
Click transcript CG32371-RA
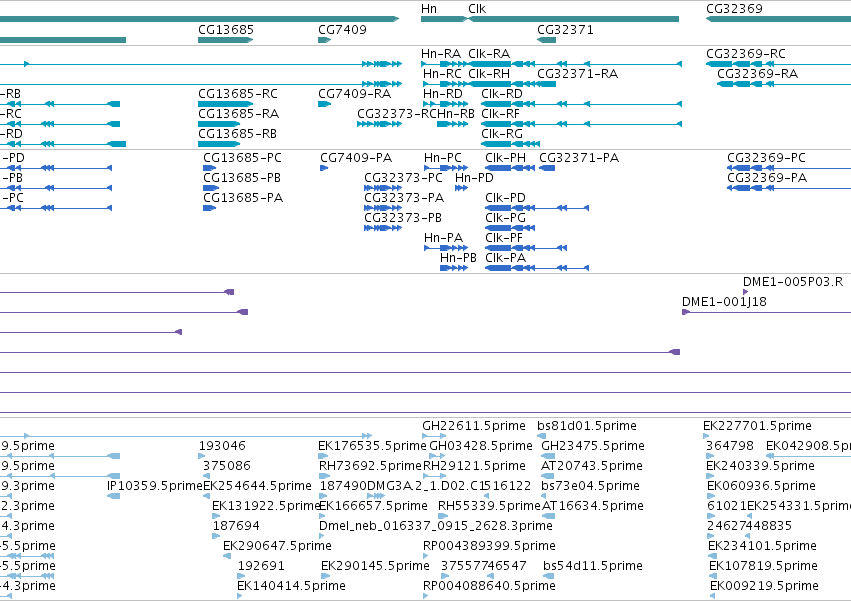point(577,74)
